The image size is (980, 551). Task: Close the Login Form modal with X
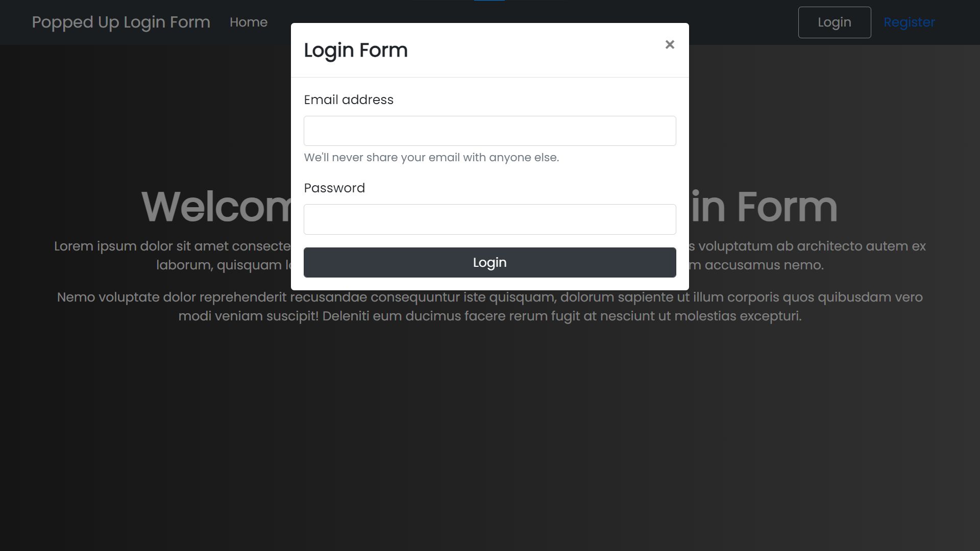pos(670,45)
